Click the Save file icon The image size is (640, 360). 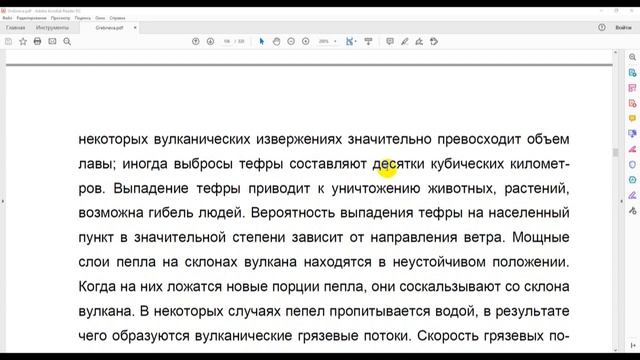8,41
